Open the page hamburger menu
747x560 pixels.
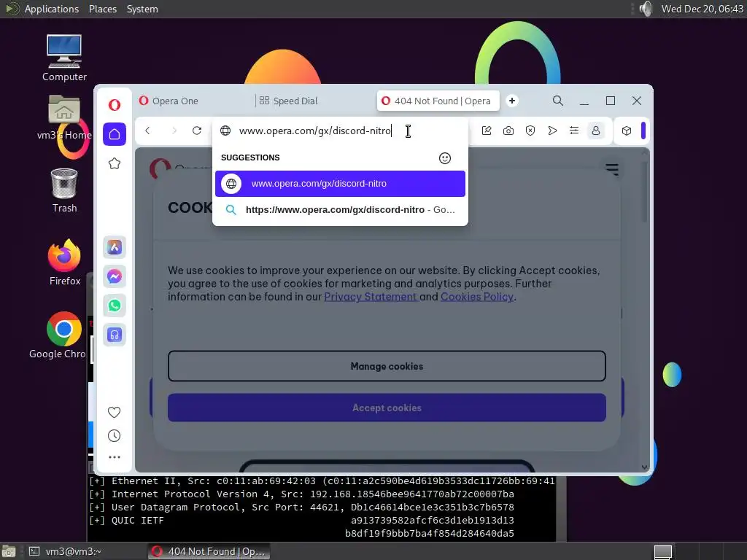612,169
